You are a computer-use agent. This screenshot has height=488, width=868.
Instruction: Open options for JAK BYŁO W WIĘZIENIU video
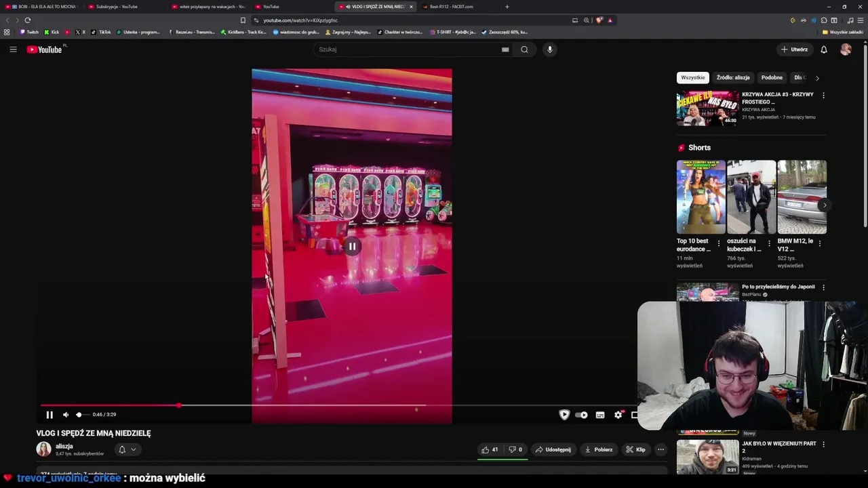824,445
